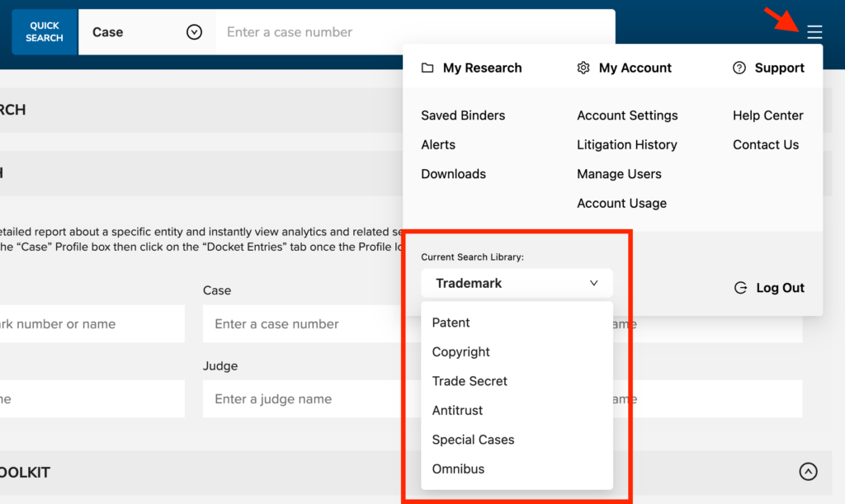The width and height of the screenshot is (845, 504).
Task: Open the hamburger menu icon
Action: (814, 32)
